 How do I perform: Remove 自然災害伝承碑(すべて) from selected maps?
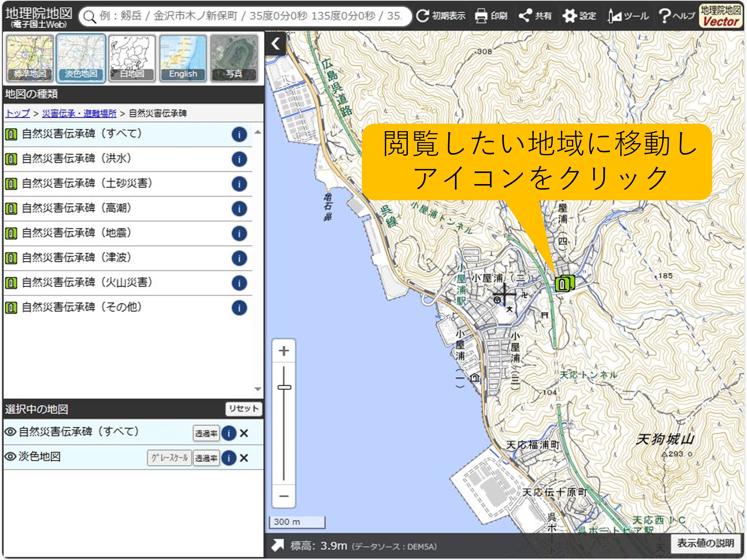[244, 433]
